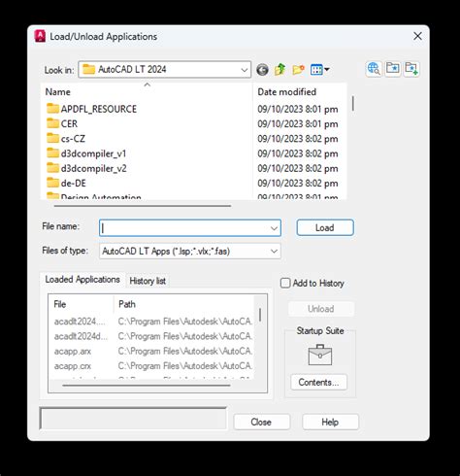460x476 pixels.
Task: Click the Unload button
Action: pos(321,309)
